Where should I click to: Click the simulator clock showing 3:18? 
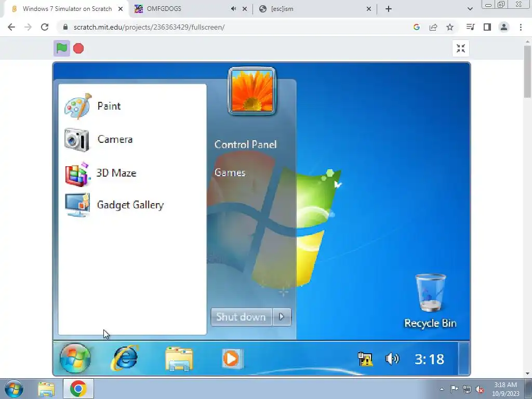click(x=429, y=359)
